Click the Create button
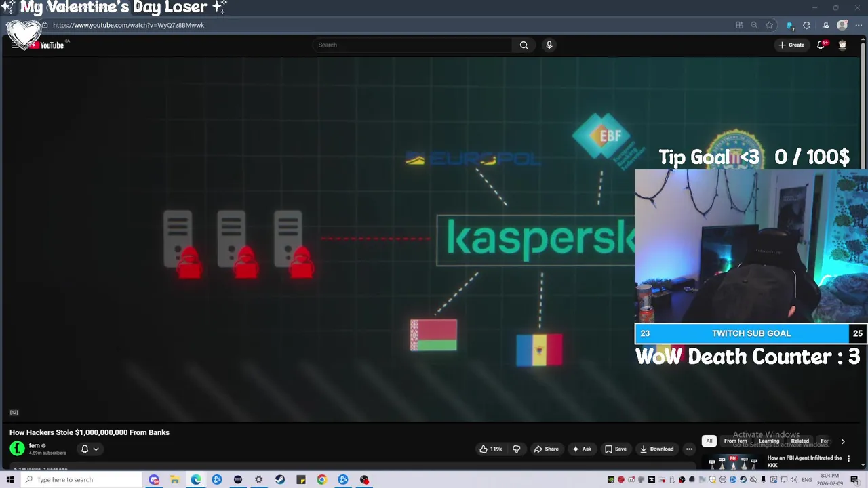The height and width of the screenshot is (488, 868). [791, 45]
